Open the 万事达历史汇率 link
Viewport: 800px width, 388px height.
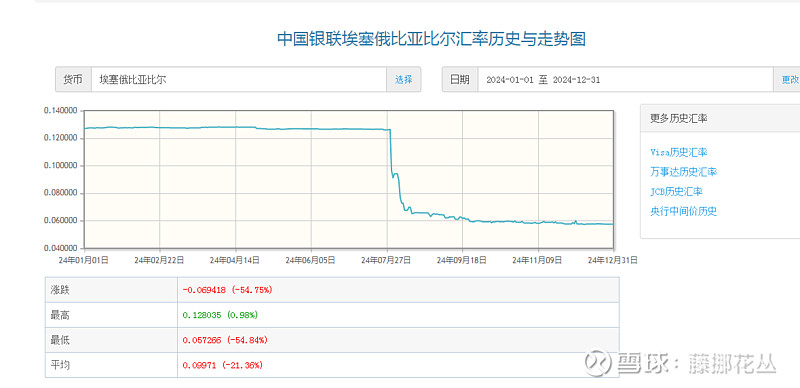tap(683, 172)
